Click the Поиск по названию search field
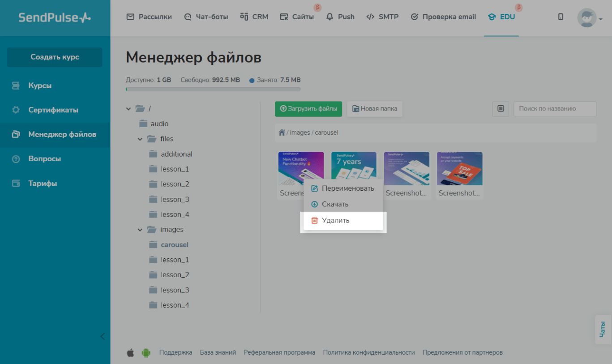Viewport: 612px width, 364px height. [554, 109]
